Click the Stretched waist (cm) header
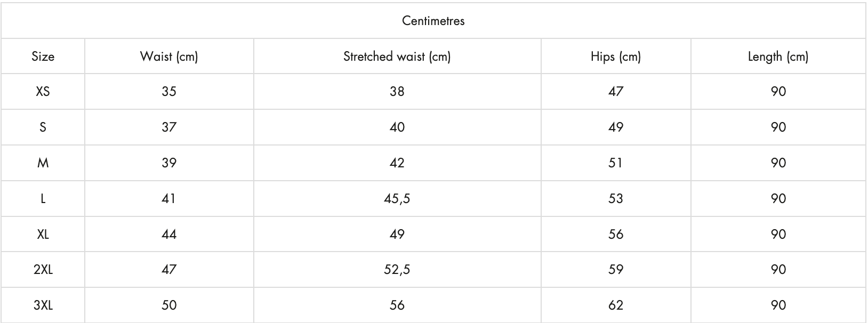The width and height of the screenshot is (868, 323). tap(397, 56)
